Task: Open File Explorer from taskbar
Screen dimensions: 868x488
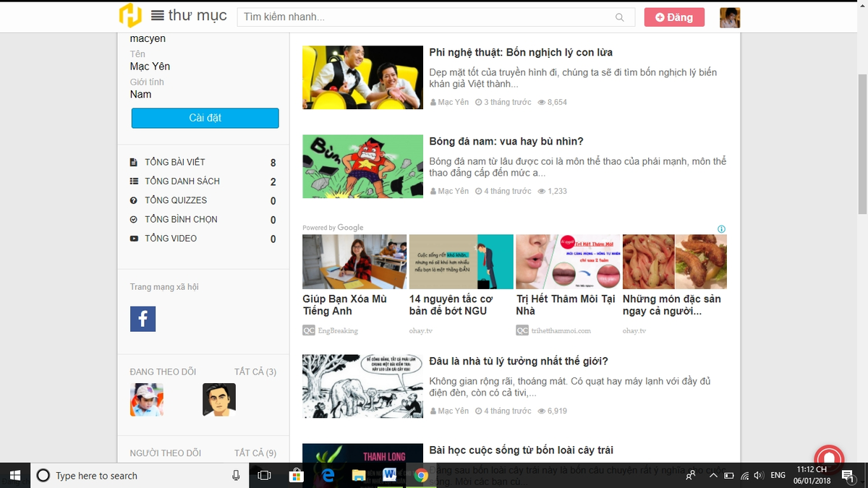Action: pos(358,475)
